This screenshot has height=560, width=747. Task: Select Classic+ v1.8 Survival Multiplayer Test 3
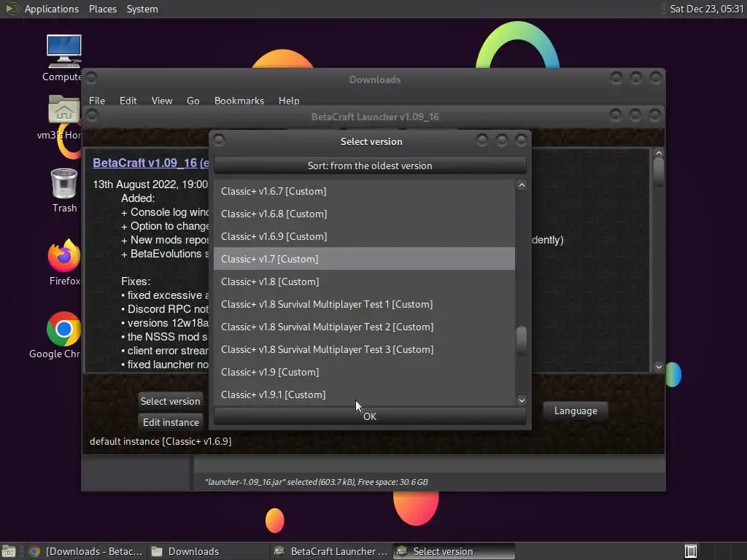[365, 349]
